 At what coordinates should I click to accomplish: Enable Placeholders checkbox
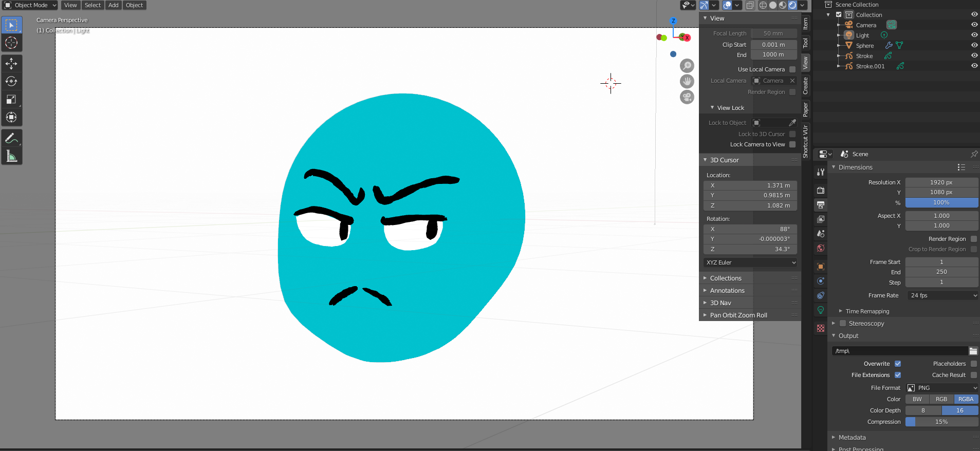(974, 364)
